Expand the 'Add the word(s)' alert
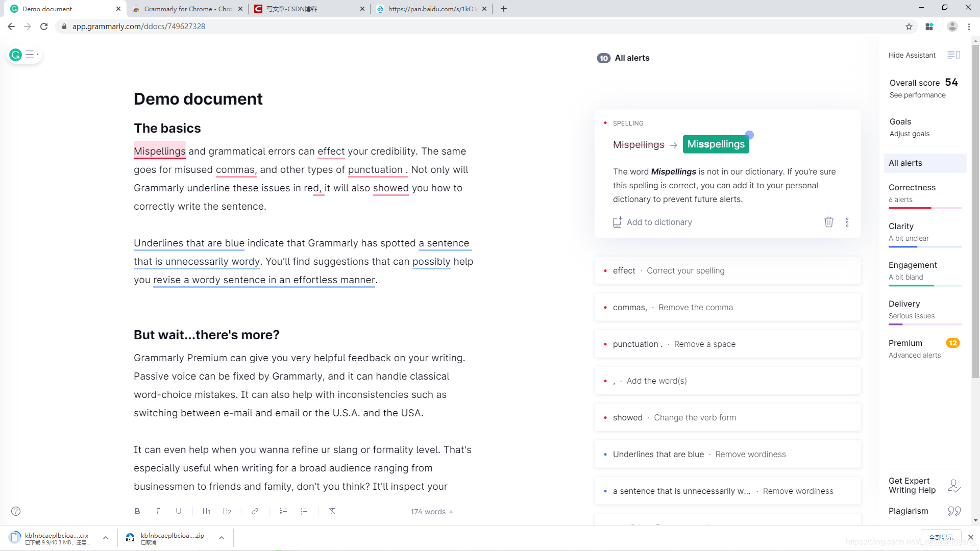980x551 pixels. [728, 381]
